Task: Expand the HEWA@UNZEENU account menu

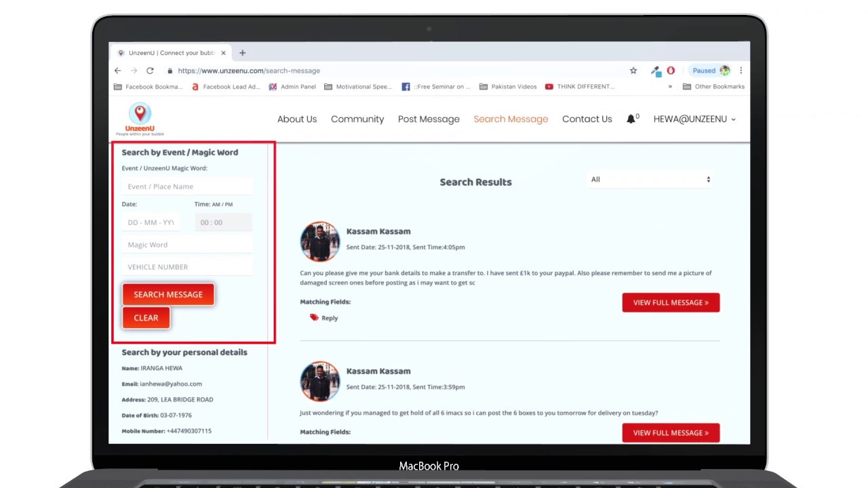Action: (x=694, y=119)
